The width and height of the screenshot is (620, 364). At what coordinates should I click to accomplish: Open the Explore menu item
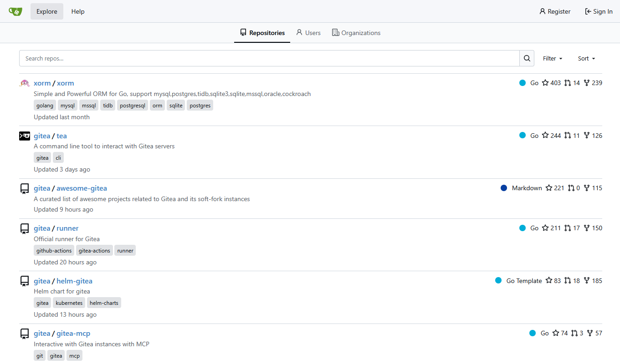pos(47,11)
